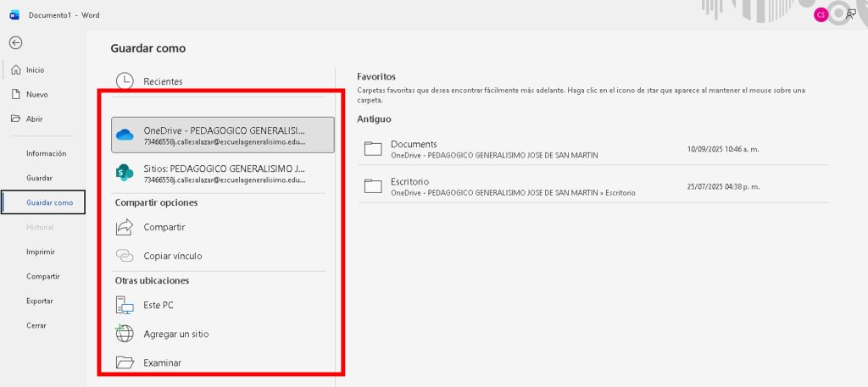The width and height of the screenshot is (868, 387).
Task: Click the Copiar vínculo link icon
Action: click(125, 256)
